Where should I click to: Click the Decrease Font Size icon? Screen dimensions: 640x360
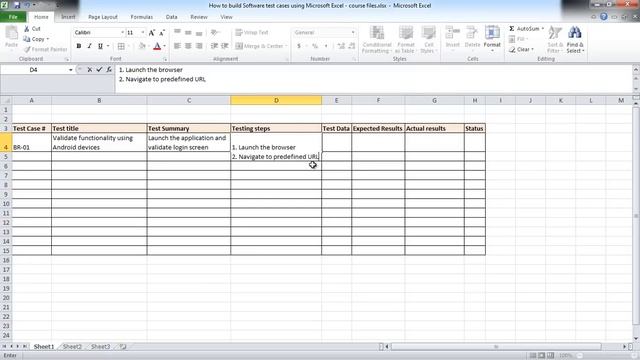162,33
